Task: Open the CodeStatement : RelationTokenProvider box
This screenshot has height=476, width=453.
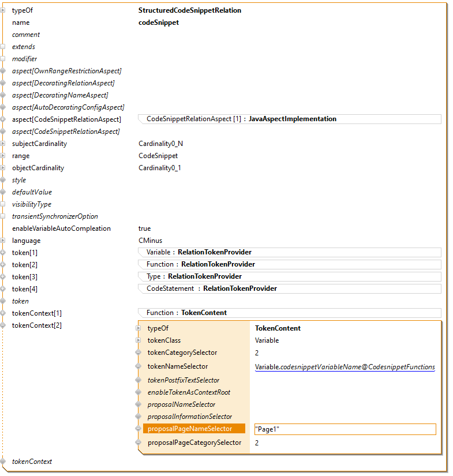Action: [x=290, y=288]
